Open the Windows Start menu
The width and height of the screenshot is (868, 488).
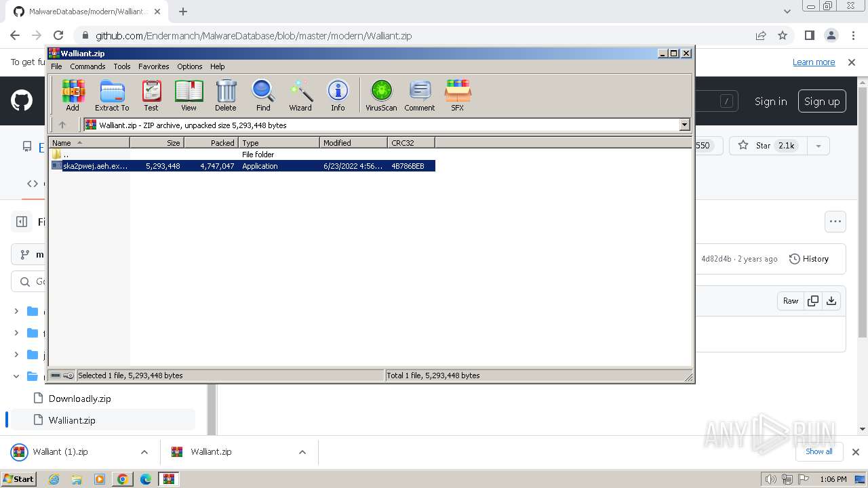click(18, 479)
